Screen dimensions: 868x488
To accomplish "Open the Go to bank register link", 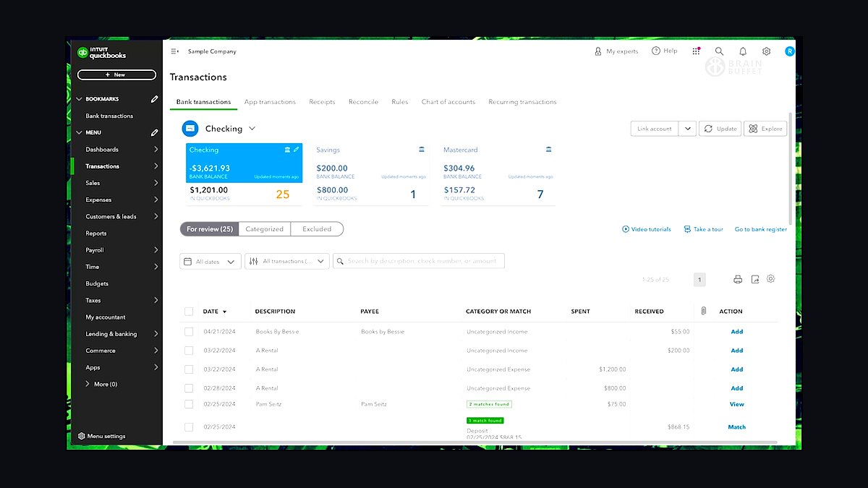I will click(761, 229).
